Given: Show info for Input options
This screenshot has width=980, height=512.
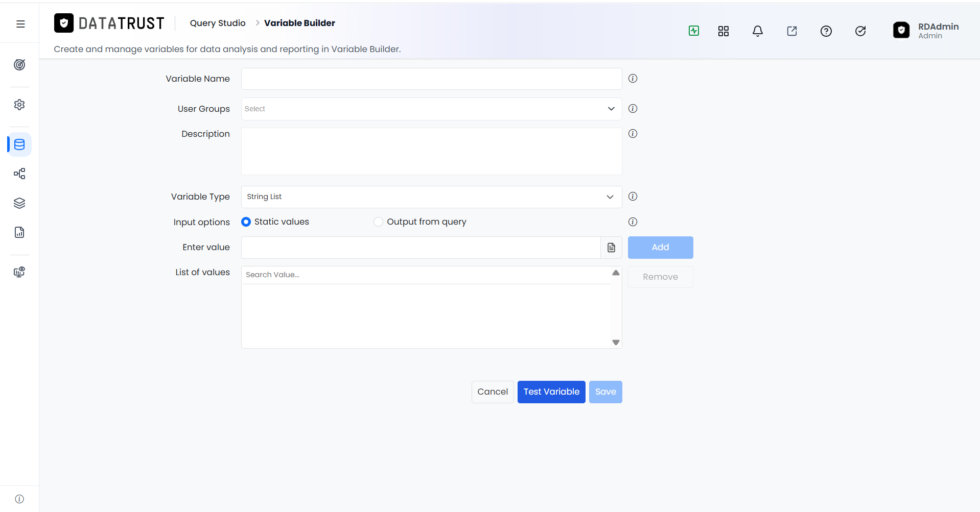Looking at the screenshot, I should pos(633,222).
